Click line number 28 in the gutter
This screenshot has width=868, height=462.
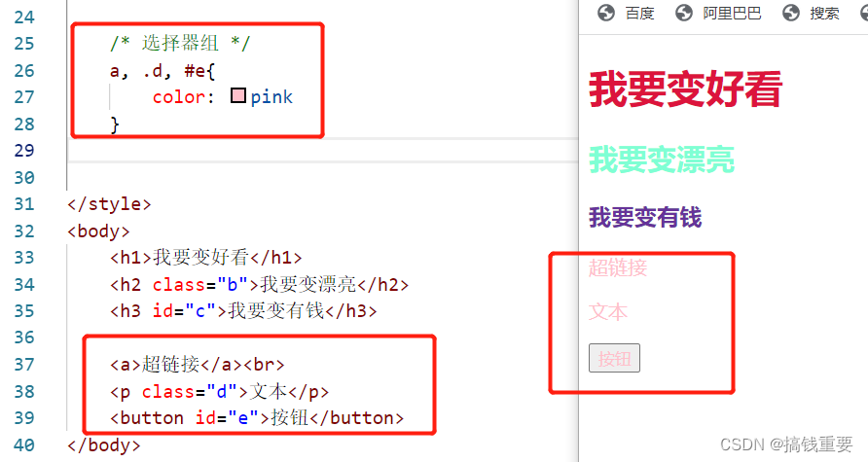(23, 124)
